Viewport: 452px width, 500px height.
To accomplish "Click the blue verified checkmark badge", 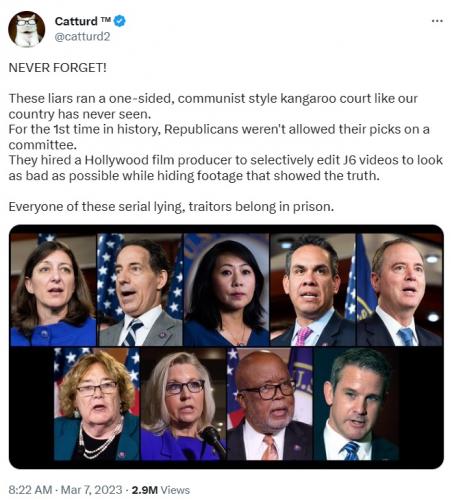I will (x=120, y=21).
